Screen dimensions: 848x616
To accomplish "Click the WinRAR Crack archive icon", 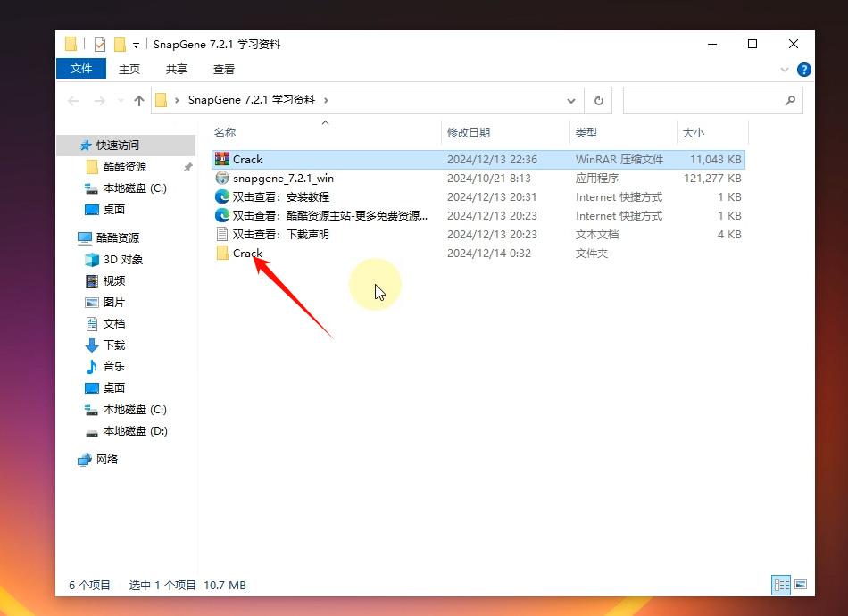I will pos(222,159).
